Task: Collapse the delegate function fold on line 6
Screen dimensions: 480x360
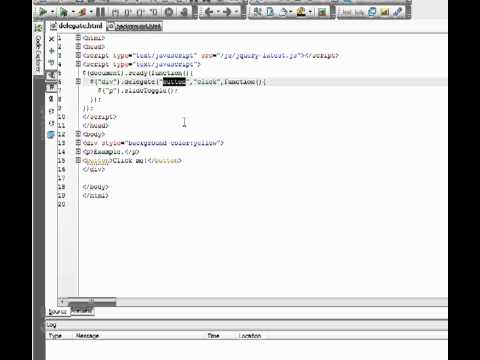Action: click(78, 81)
